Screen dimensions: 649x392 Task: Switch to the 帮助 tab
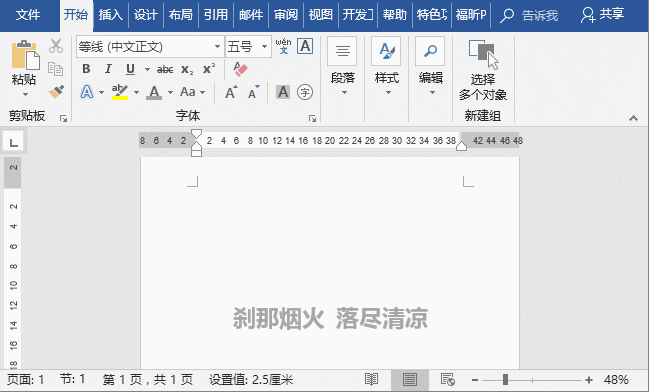394,15
